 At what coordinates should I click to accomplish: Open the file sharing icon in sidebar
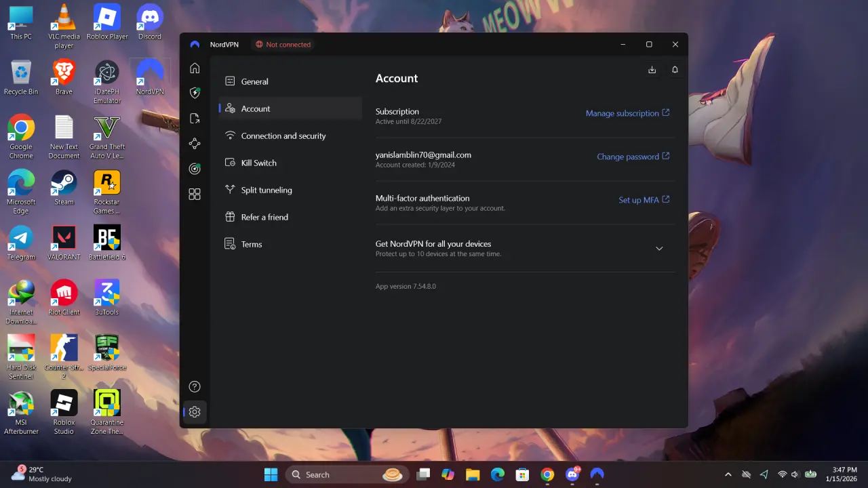(195, 119)
